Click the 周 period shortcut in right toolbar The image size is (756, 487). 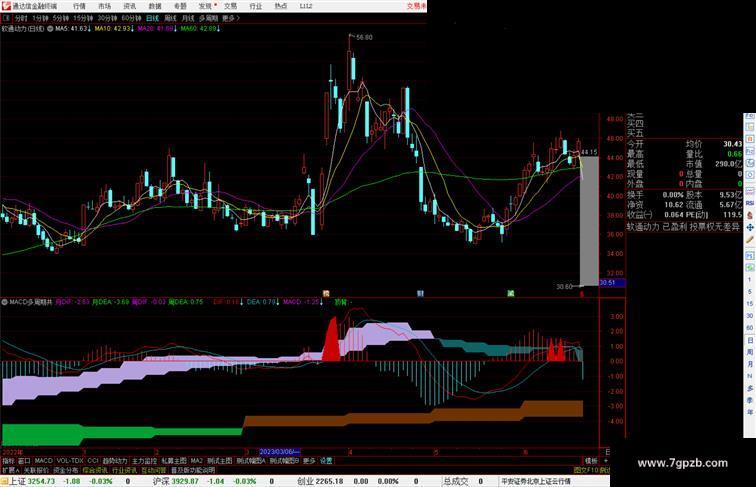(749, 352)
